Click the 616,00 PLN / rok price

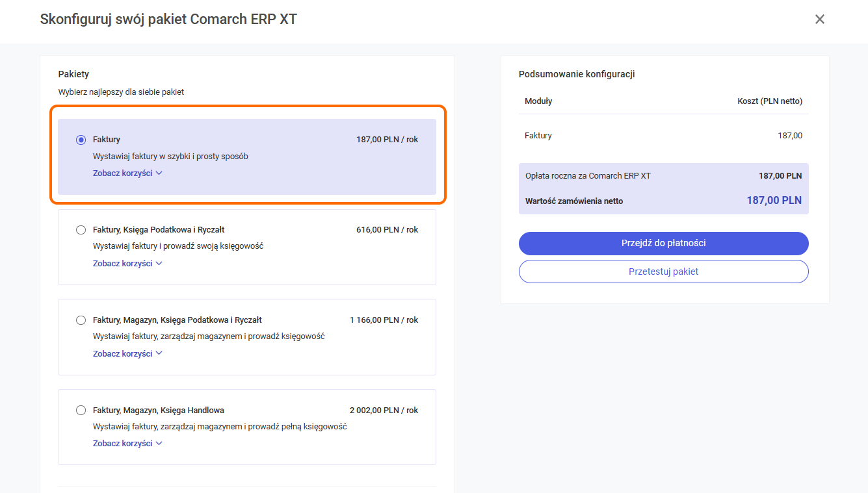tap(387, 230)
